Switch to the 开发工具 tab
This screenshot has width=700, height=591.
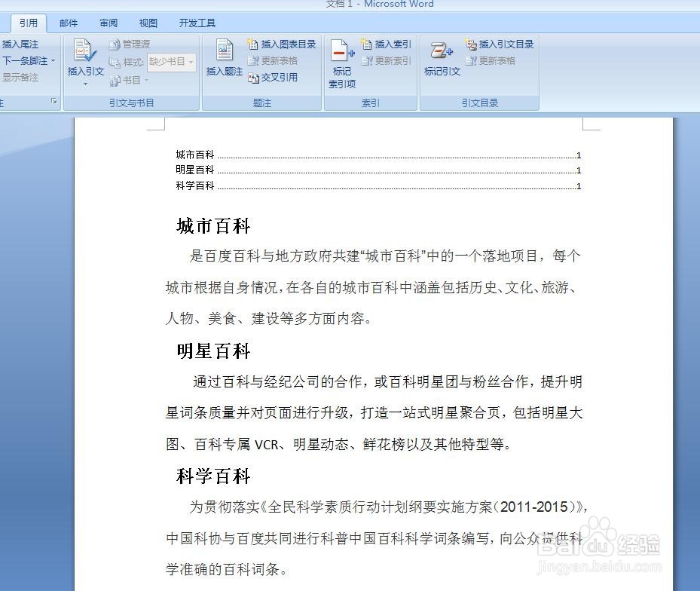point(197,23)
